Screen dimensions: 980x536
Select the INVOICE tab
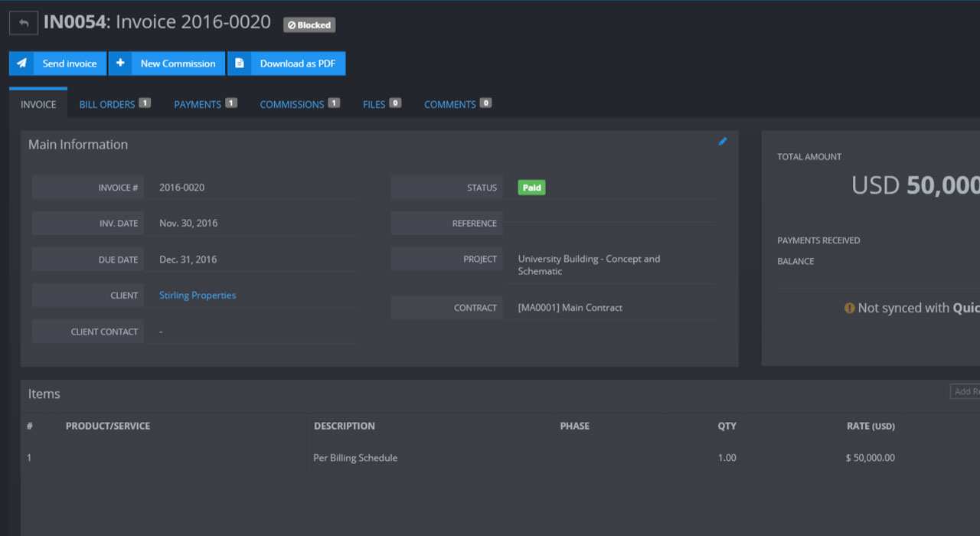(38, 104)
